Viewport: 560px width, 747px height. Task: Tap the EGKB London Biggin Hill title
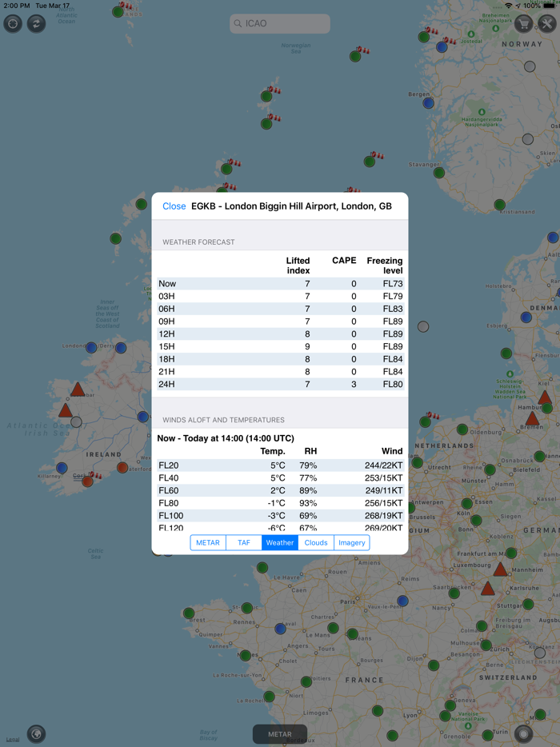[291, 206]
